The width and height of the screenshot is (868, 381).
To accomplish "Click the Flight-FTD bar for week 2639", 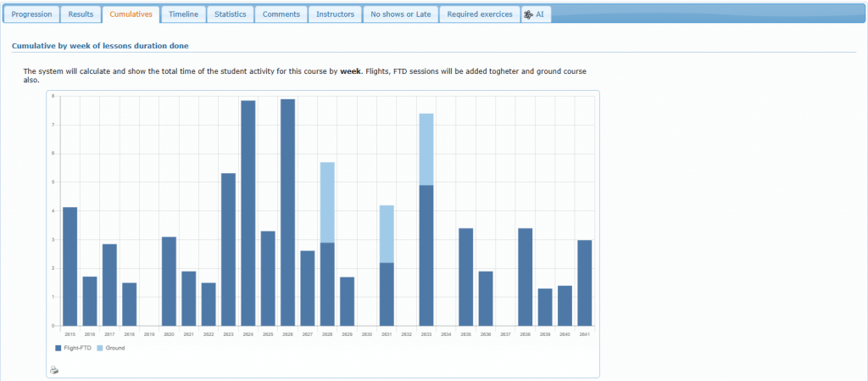I will tap(545, 307).
